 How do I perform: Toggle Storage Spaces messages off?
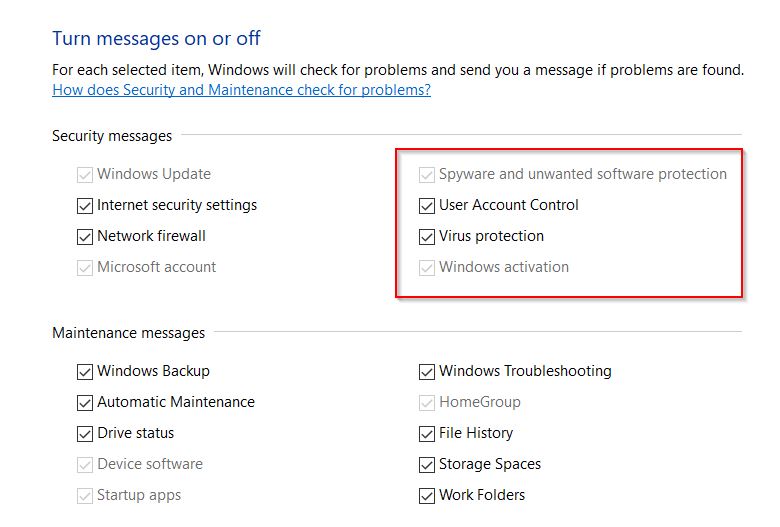coord(427,465)
